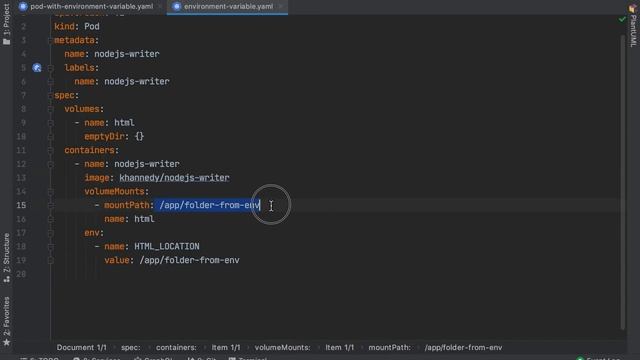Click line number 15 in gutter
This screenshot has width=640, height=360.
click(21, 205)
